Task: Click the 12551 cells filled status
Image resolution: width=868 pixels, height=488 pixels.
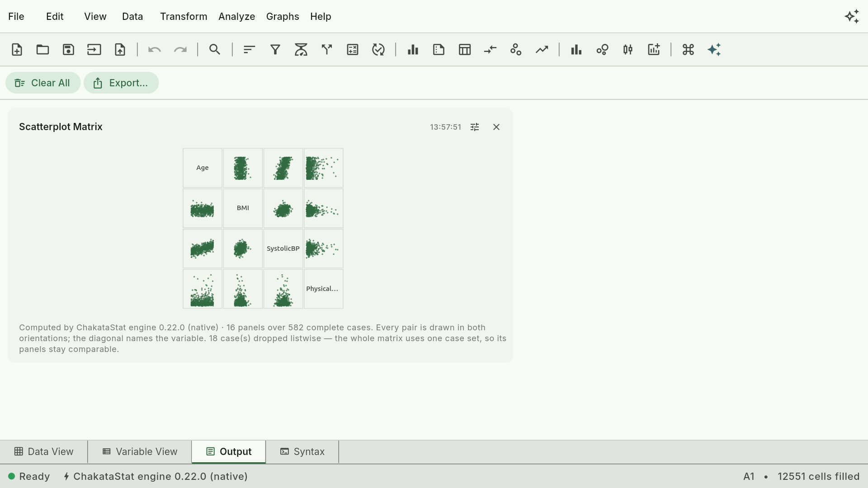Action: click(818, 476)
